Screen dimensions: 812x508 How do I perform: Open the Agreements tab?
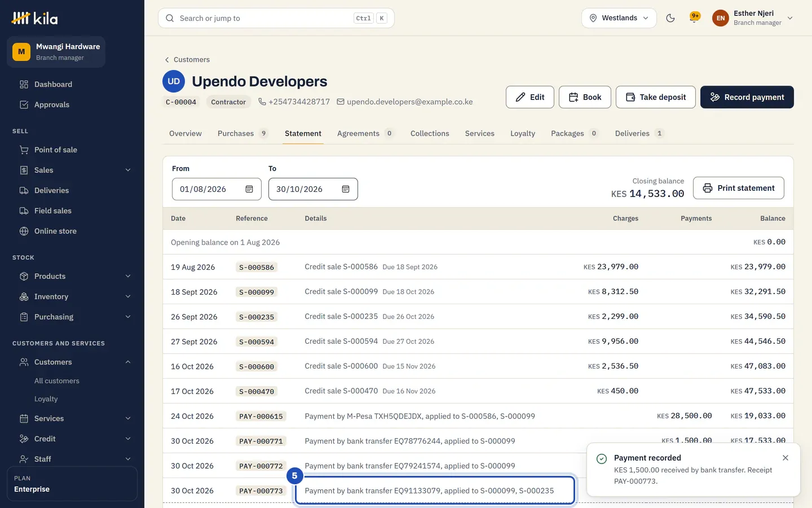click(365, 133)
